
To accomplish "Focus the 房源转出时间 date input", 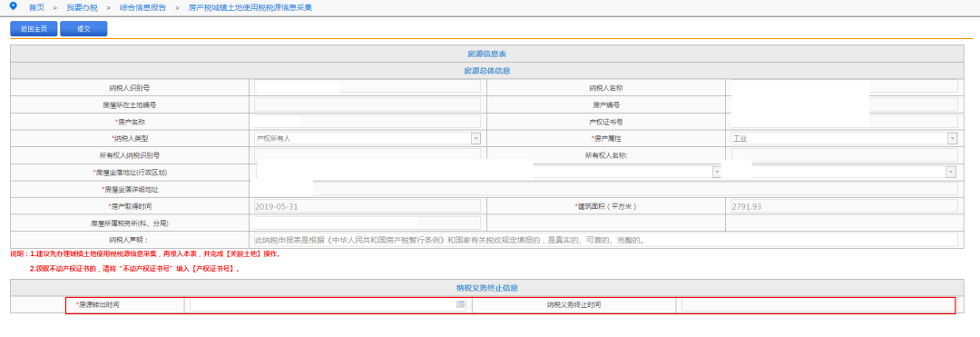I will click(328, 304).
